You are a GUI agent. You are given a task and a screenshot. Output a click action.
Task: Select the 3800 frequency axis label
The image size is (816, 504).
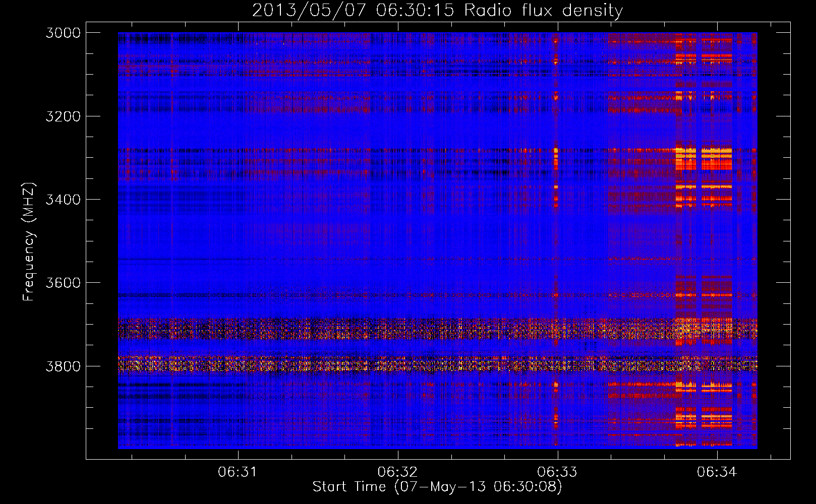(x=63, y=366)
